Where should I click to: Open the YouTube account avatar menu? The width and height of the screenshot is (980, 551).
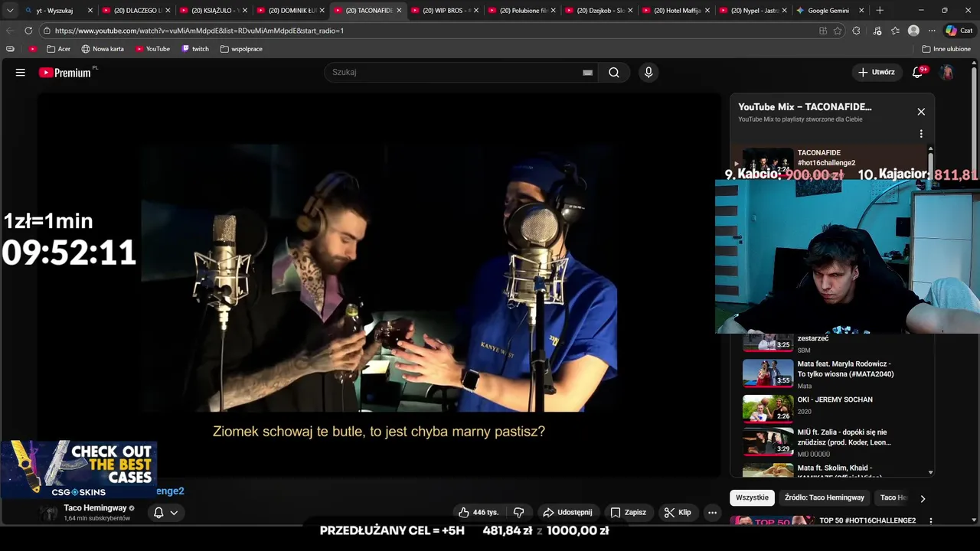pos(947,72)
